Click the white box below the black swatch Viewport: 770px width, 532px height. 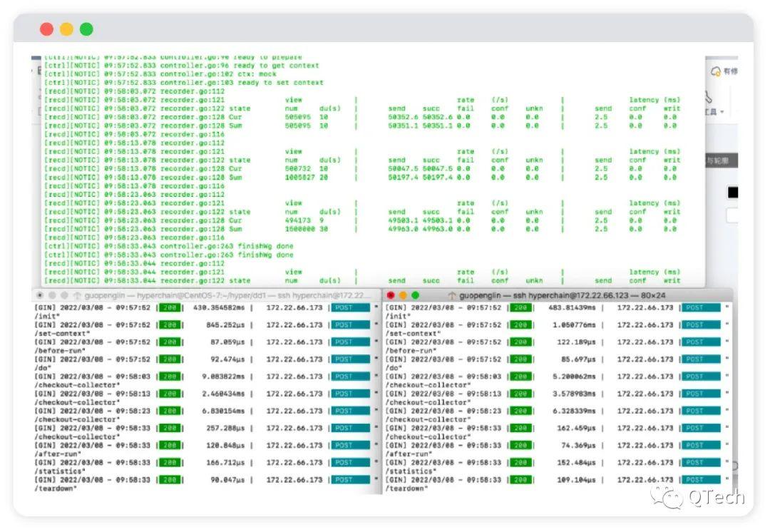coord(732,215)
